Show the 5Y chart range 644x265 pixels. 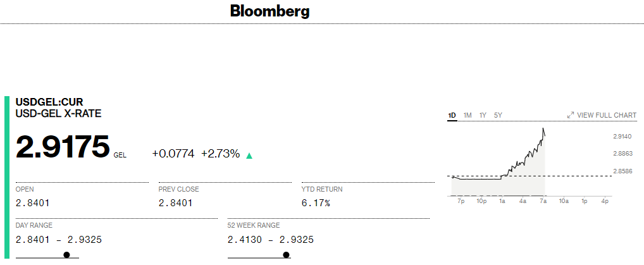pyautogui.click(x=498, y=115)
